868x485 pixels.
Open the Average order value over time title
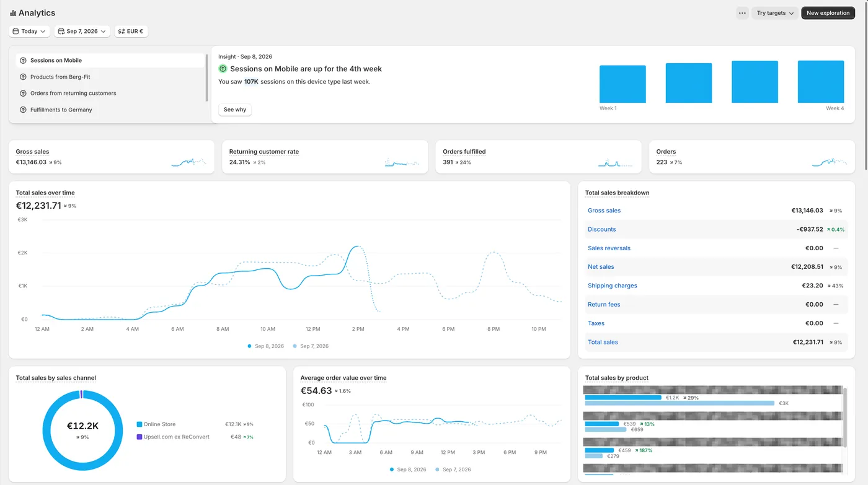[x=343, y=378]
